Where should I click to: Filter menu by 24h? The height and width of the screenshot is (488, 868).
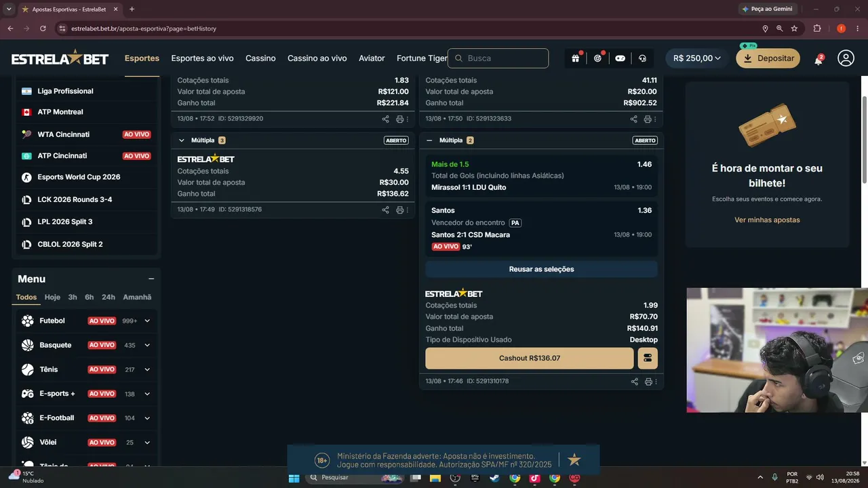click(x=108, y=297)
